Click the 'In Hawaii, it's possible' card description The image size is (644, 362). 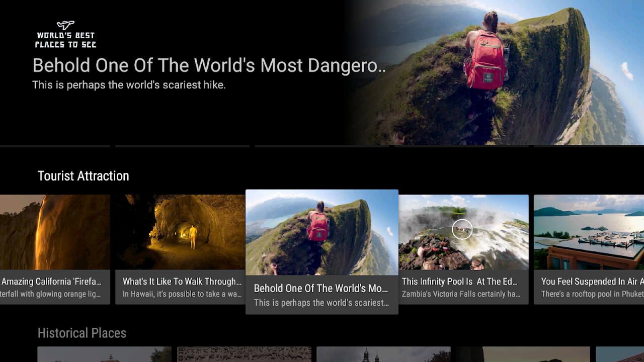(x=182, y=294)
